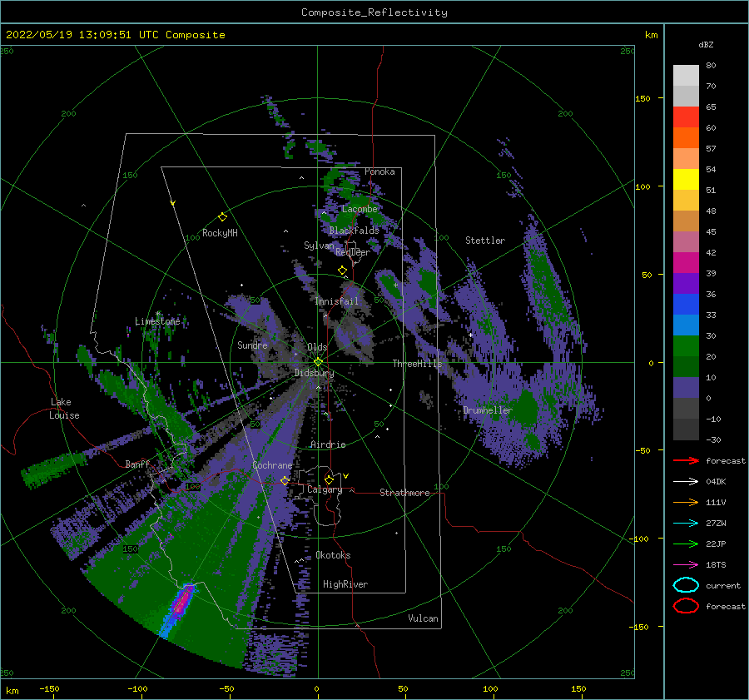
Task: Click the HighRiver town label
Action: (345, 584)
